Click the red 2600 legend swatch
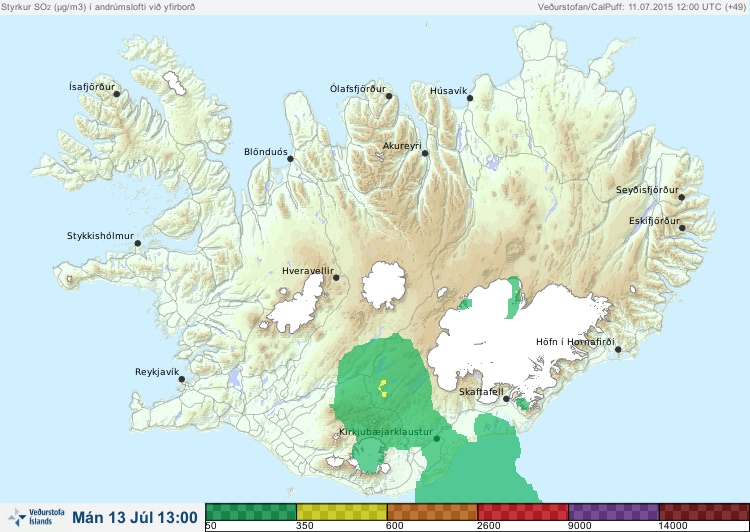Image resolution: width=750 pixels, height=532 pixels. pyautogui.click(x=523, y=512)
